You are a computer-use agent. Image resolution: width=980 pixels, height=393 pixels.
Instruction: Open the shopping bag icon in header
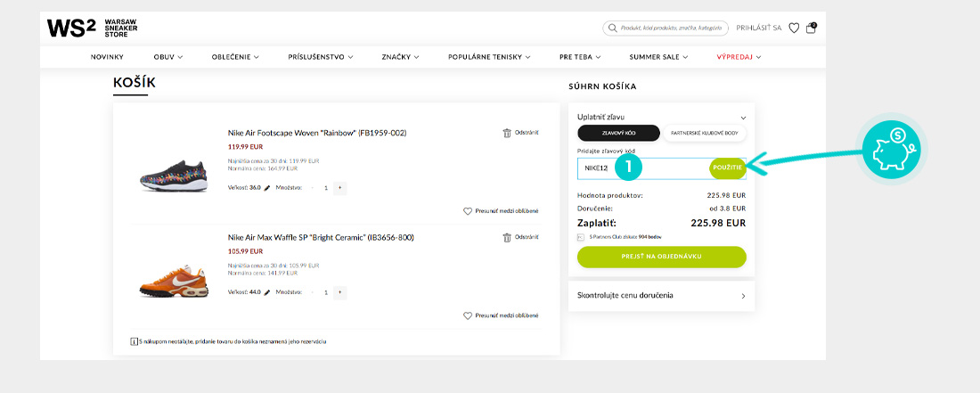pos(811,28)
